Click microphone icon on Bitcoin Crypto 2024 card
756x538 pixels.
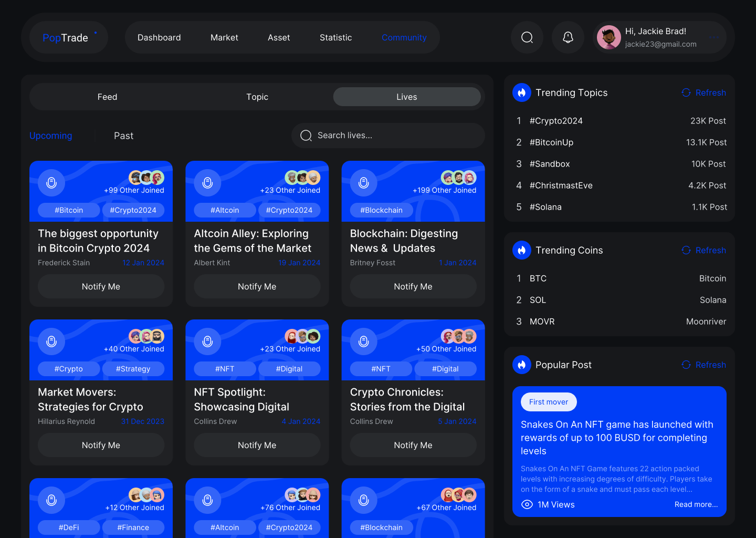tap(51, 183)
